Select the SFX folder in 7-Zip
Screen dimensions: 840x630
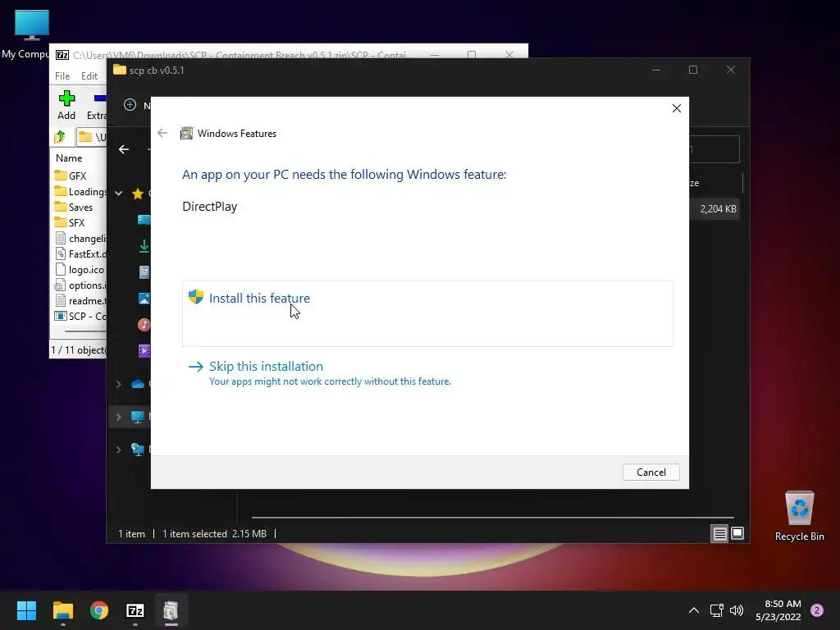click(71, 223)
